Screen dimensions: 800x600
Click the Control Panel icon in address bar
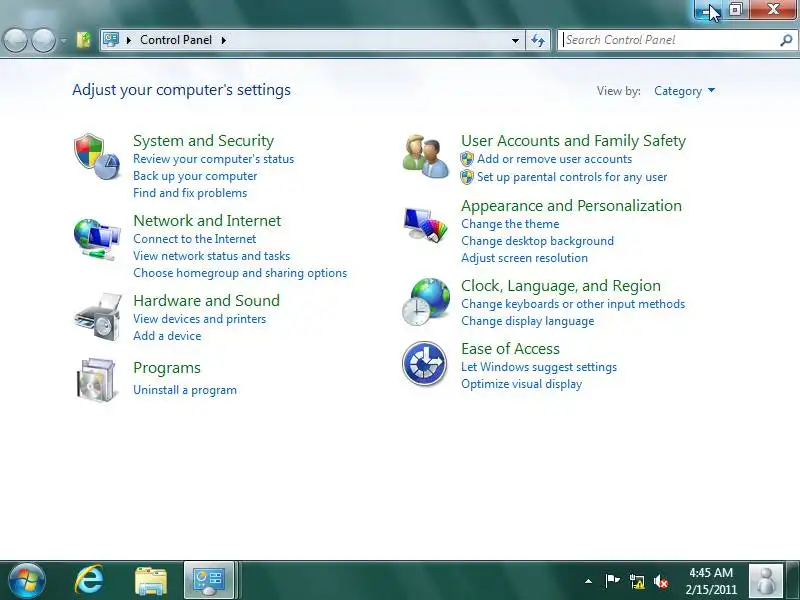click(111, 40)
